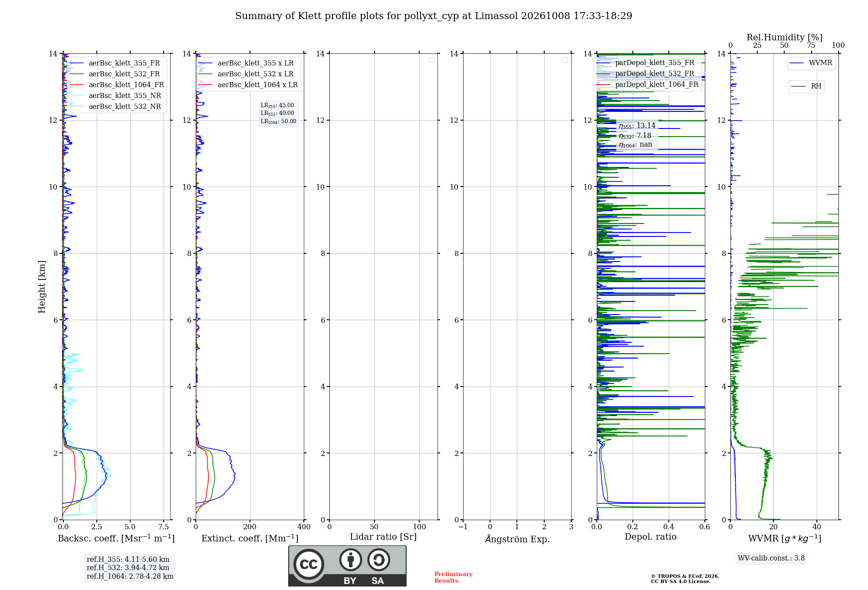Click the ref.H_355: 4.11-5.60 km text
The height and width of the screenshot is (590, 868).
(128, 560)
